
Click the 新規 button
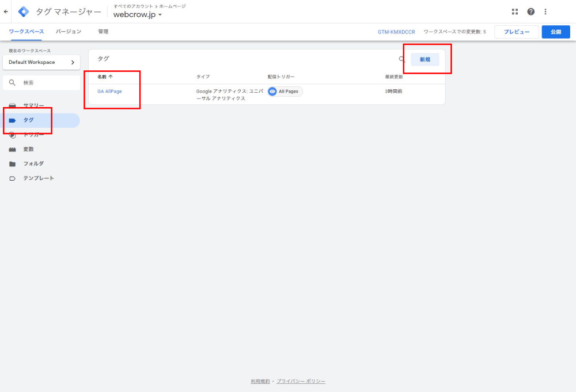click(x=425, y=59)
